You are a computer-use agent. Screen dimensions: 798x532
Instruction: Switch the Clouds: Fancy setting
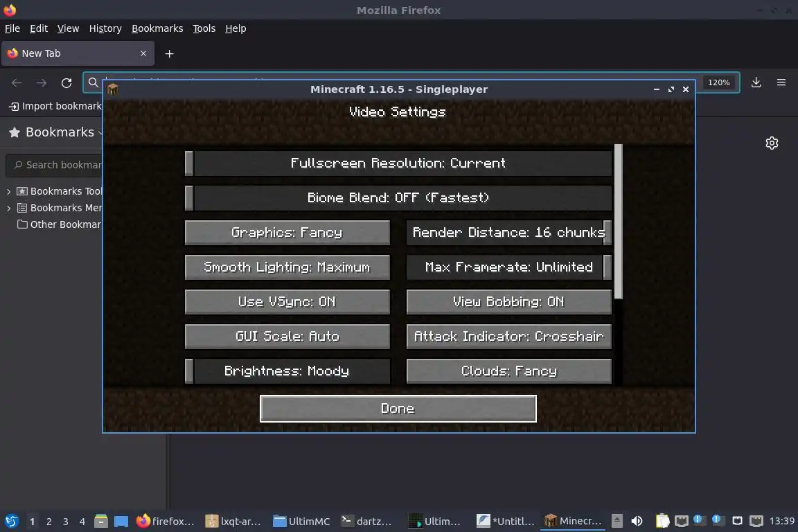tap(509, 371)
